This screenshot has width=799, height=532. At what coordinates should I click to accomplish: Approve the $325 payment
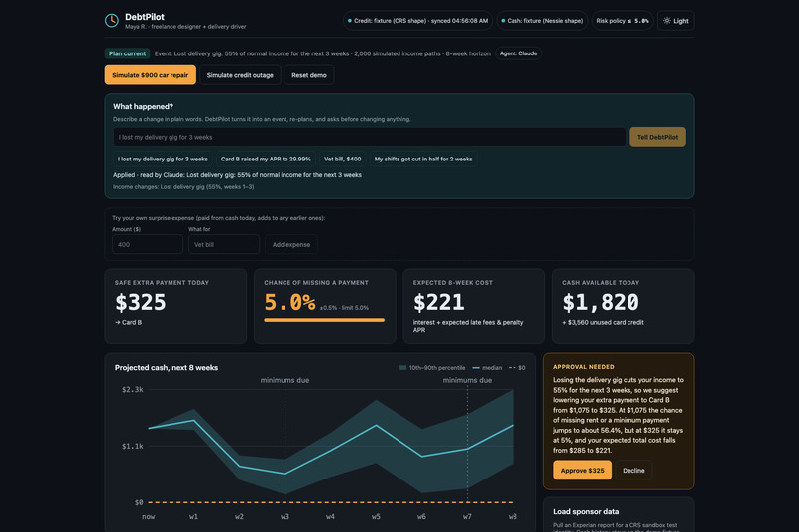[x=583, y=471]
